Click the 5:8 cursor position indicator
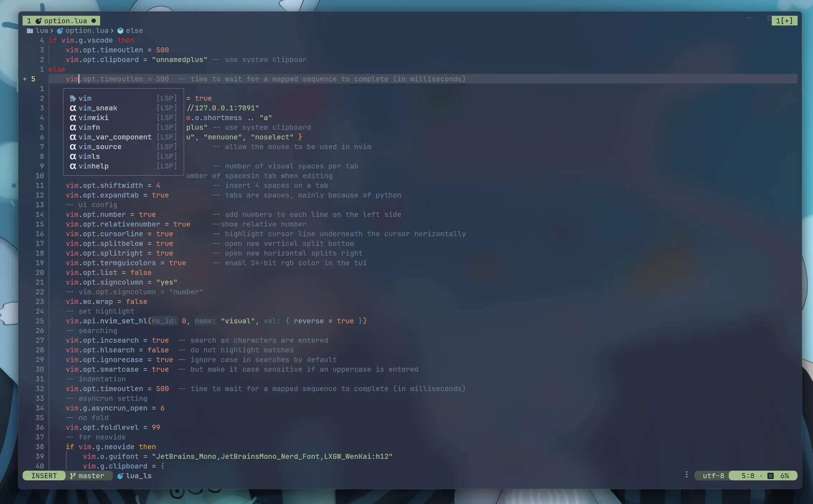 pos(748,476)
